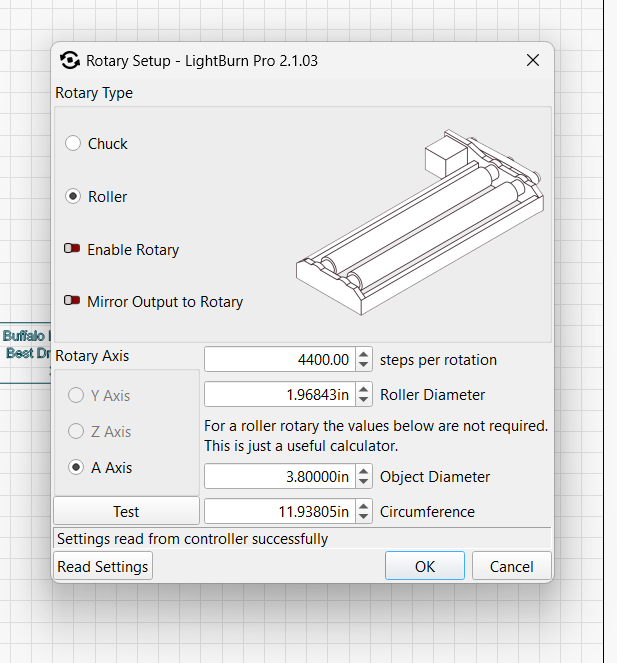617x663 pixels.
Task: Click the Buffalo text object on canvas
Action: tap(25, 344)
